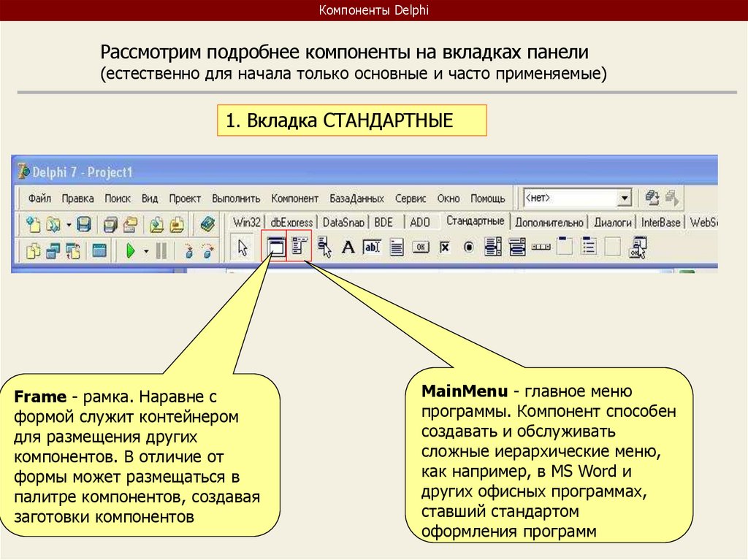Select the Label component letter A
This screenshot has height=560, width=748.
348,247
